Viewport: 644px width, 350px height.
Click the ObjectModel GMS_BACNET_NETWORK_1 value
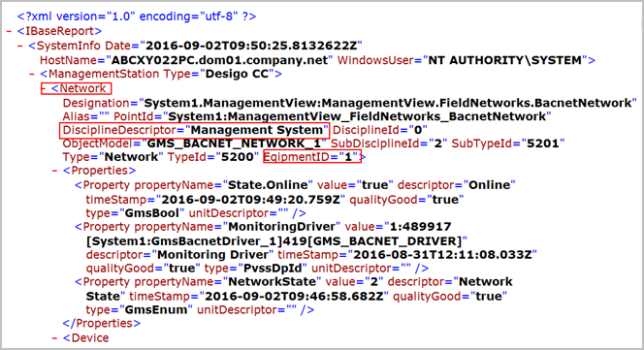(x=234, y=143)
